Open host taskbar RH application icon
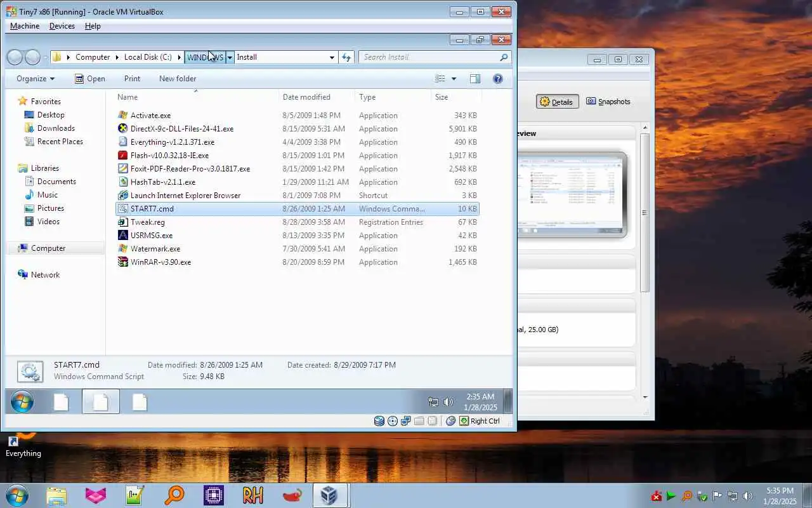The height and width of the screenshot is (508, 812). 252,495
